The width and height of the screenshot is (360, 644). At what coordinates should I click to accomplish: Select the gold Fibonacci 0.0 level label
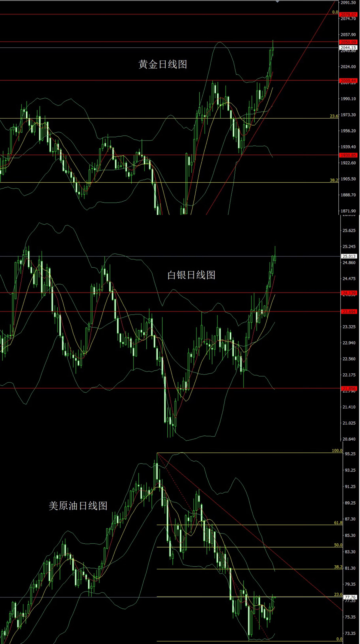(x=335, y=12)
